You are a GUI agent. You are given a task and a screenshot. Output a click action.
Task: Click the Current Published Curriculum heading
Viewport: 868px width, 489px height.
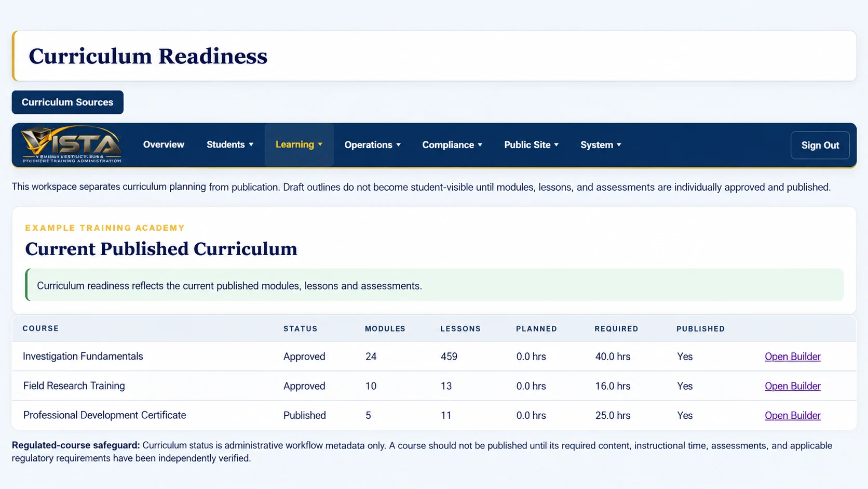point(161,249)
